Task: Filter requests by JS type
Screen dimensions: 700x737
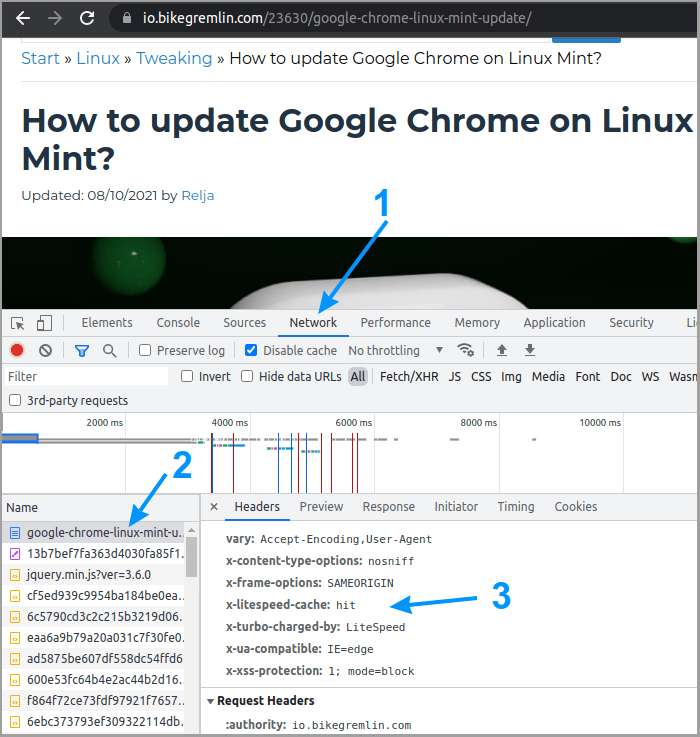Action: click(x=455, y=376)
